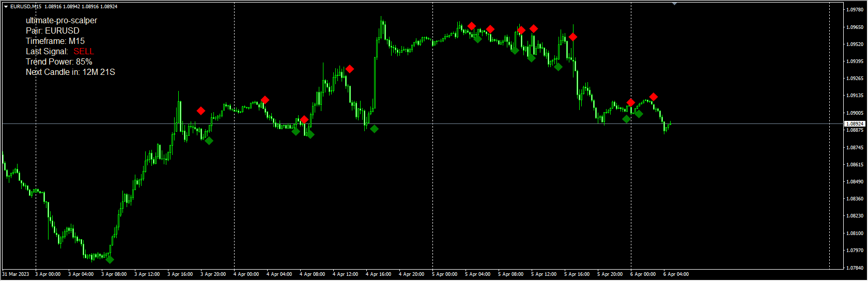Click the 3 Apr 16:00 time label
The image size is (868, 281).
pos(180,274)
